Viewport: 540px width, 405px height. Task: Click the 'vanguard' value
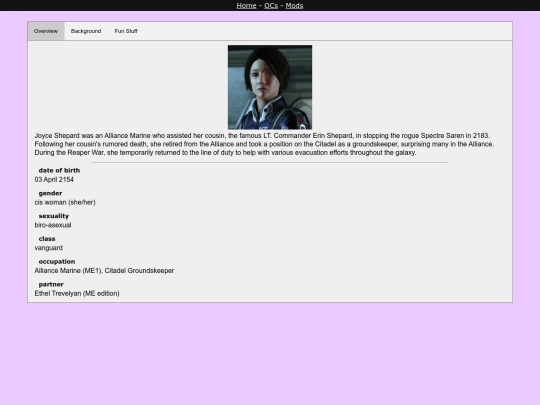pos(49,248)
